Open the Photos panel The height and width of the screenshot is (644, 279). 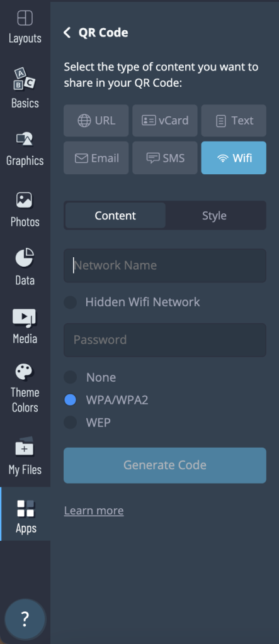(25, 209)
